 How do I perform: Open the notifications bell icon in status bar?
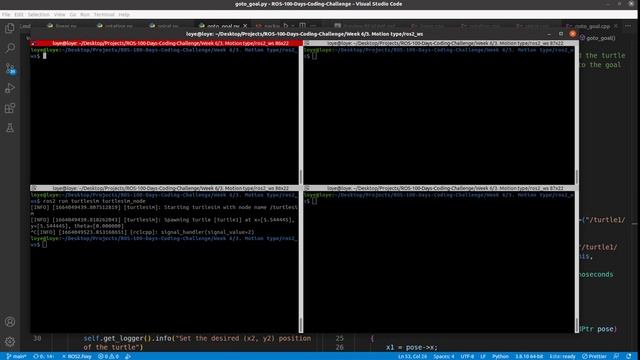629,356
